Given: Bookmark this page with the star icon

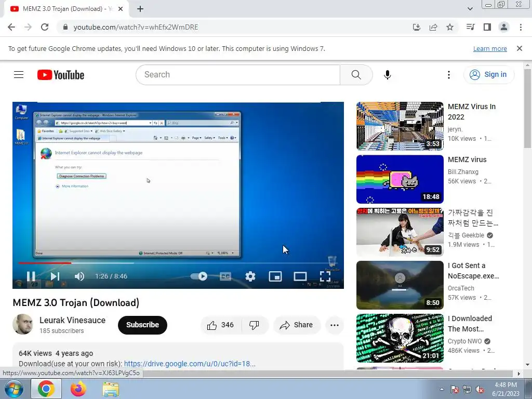Looking at the screenshot, I should pyautogui.click(x=450, y=27).
